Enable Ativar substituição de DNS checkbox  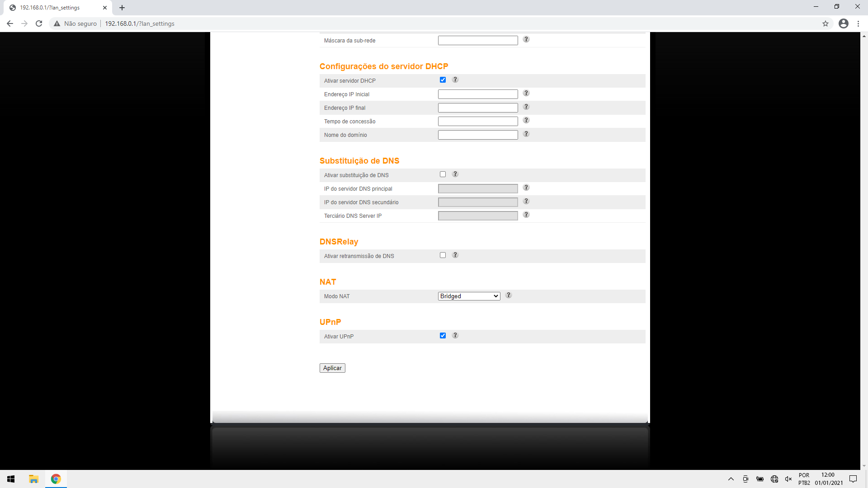point(443,174)
